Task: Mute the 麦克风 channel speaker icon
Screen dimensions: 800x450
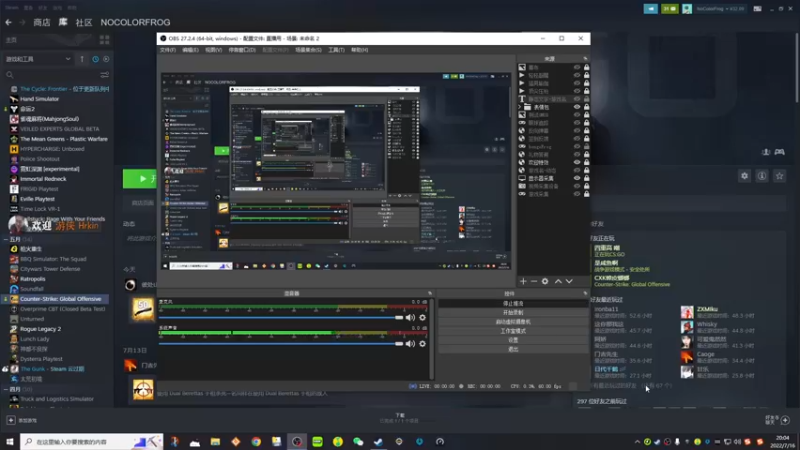Action: [410, 317]
